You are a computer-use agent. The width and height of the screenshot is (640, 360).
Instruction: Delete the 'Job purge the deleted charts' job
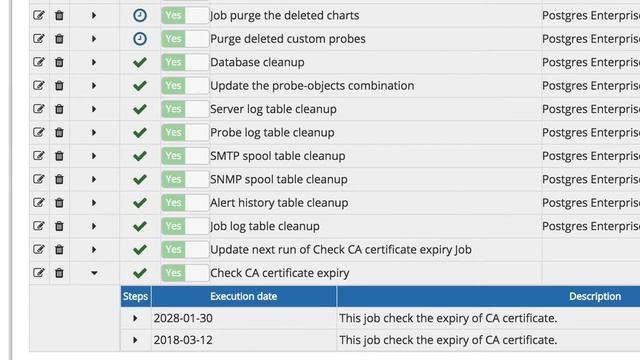(59, 16)
